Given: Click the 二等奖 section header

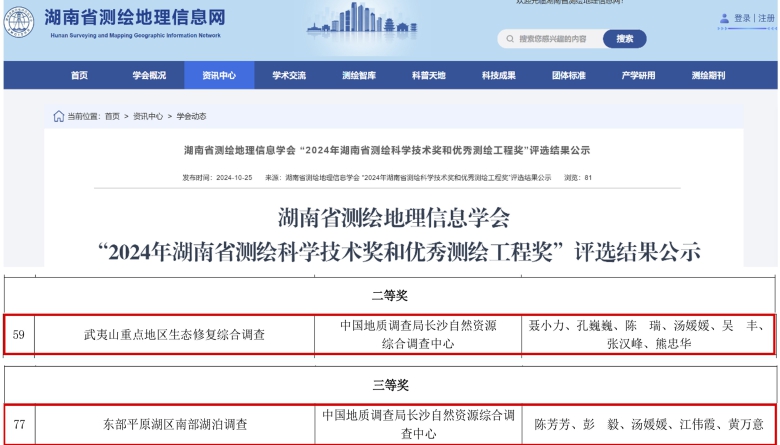Looking at the screenshot, I should tap(390, 296).
